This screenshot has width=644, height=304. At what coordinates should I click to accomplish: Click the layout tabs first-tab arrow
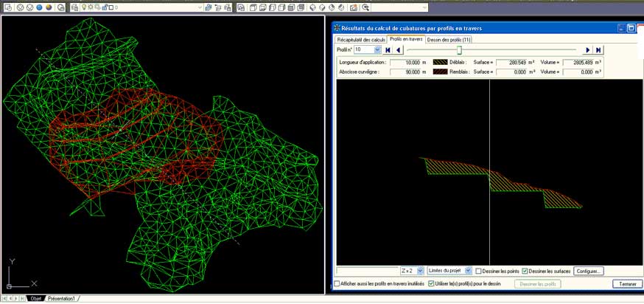(4, 299)
